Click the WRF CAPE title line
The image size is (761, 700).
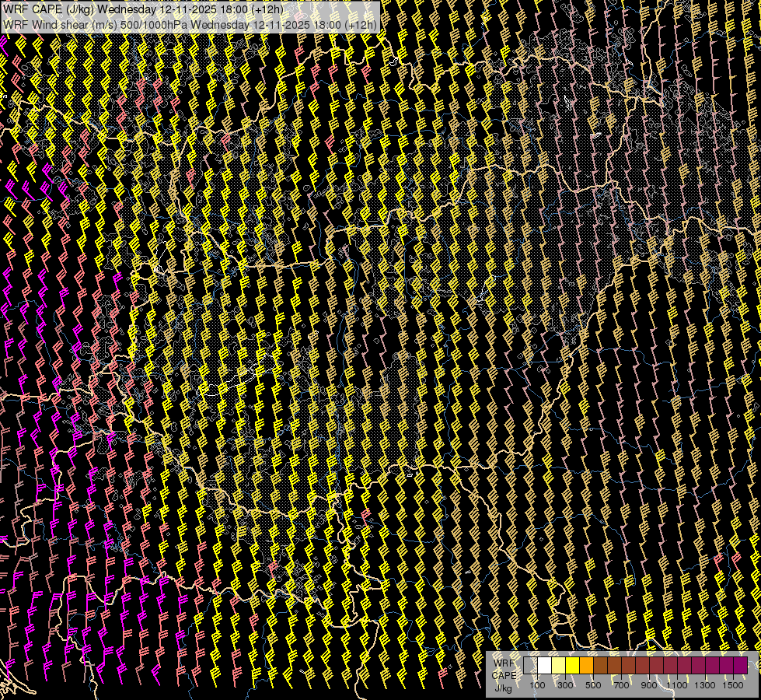coord(143,9)
